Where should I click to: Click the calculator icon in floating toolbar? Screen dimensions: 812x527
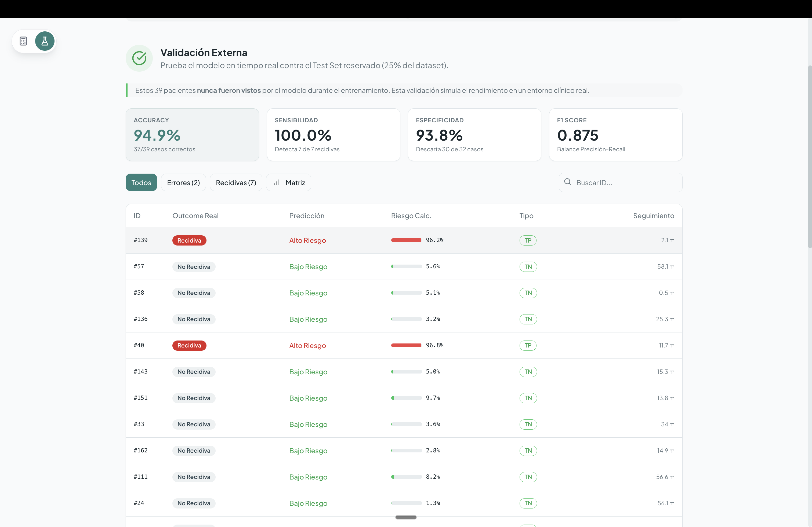click(x=23, y=41)
